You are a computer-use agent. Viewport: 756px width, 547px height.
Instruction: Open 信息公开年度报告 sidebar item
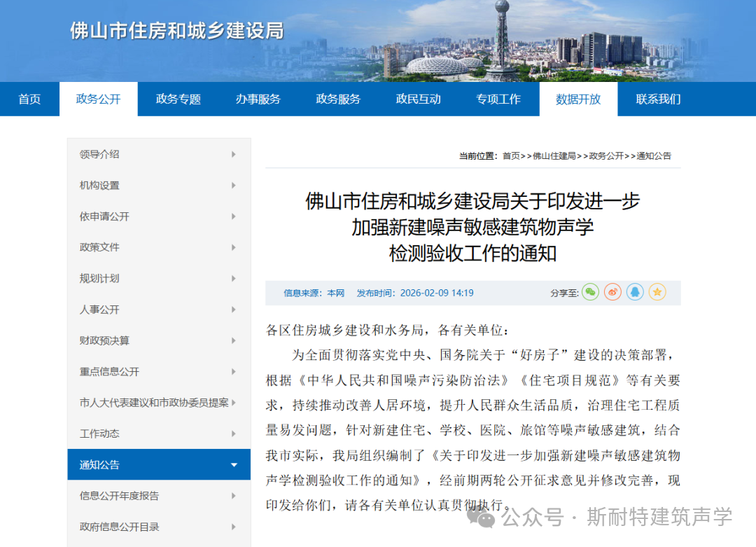coord(120,496)
